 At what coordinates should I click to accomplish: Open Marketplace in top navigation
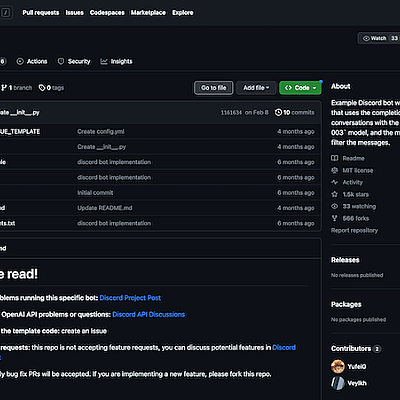pyautogui.click(x=148, y=13)
